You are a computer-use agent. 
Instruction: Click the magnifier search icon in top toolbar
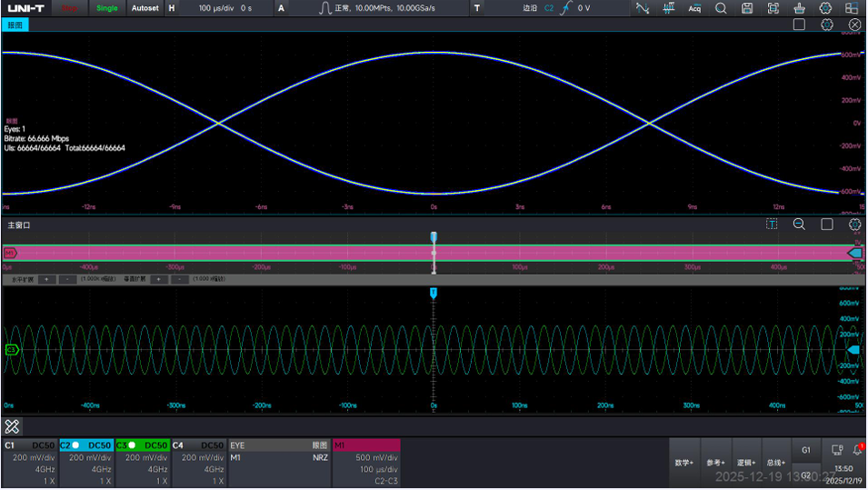coord(721,8)
